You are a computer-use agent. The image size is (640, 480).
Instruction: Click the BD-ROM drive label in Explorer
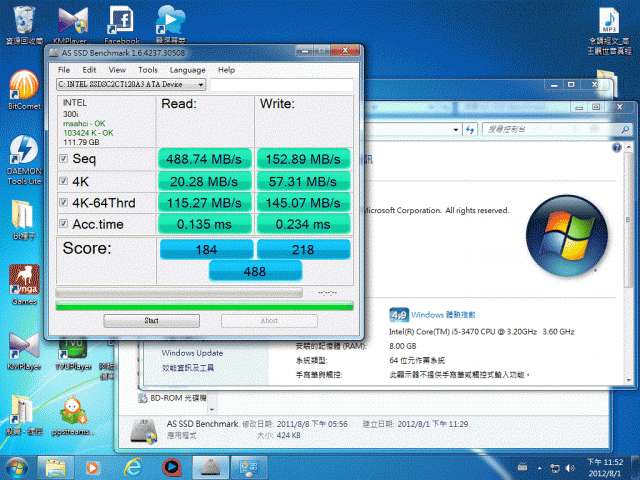pos(178,398)
